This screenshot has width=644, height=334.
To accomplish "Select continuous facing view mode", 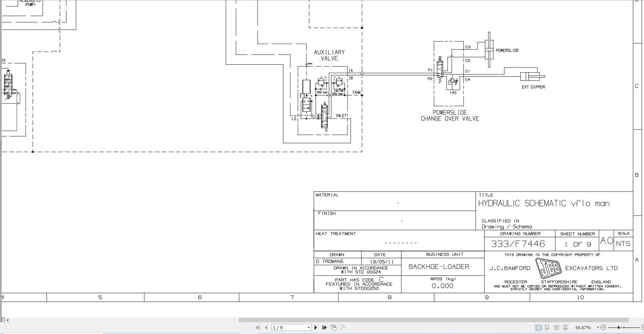I will [565, 327].
